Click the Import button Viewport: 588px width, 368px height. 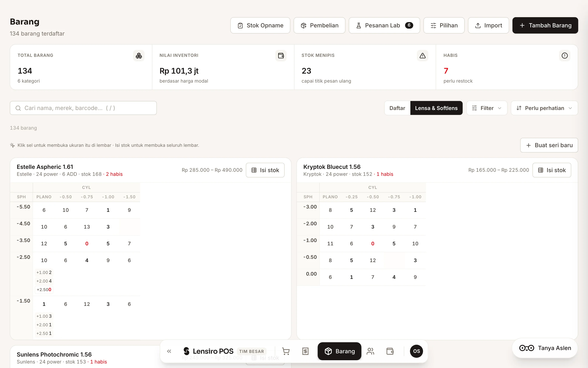488,25
